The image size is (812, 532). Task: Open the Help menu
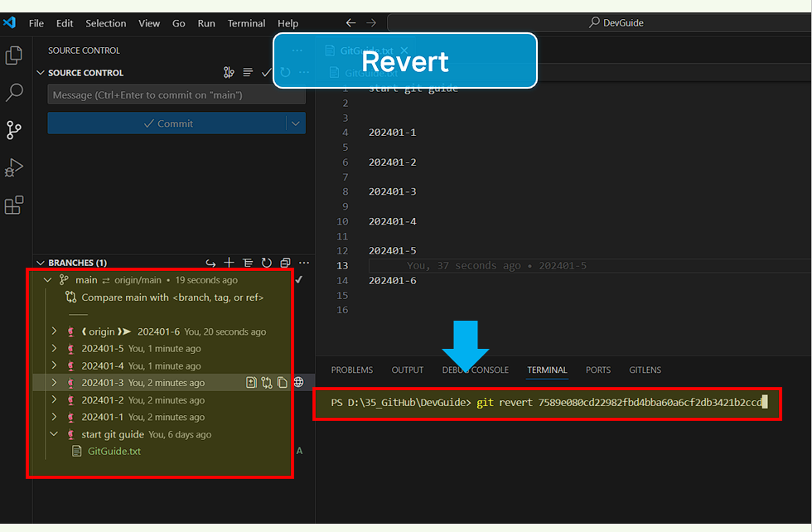point(288,23)
